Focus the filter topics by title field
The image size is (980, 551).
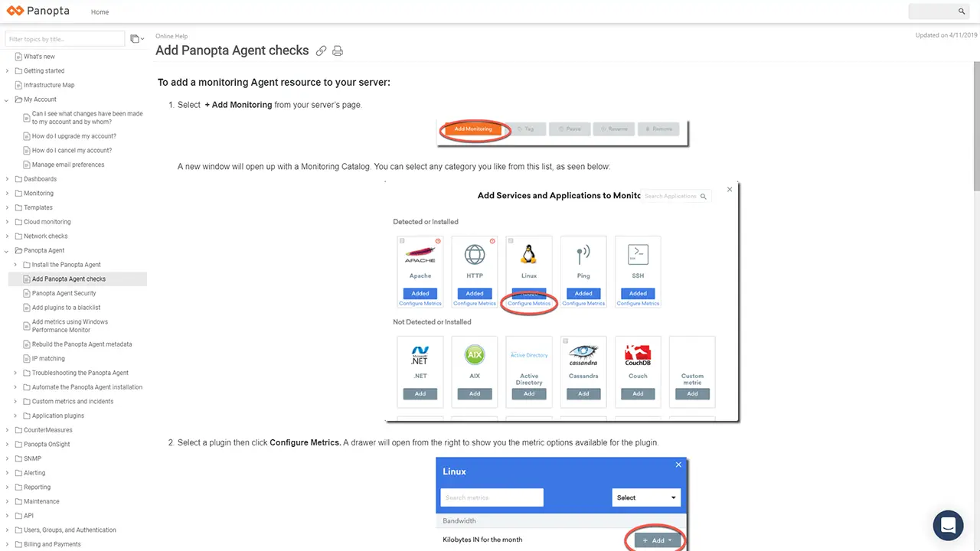65,39
